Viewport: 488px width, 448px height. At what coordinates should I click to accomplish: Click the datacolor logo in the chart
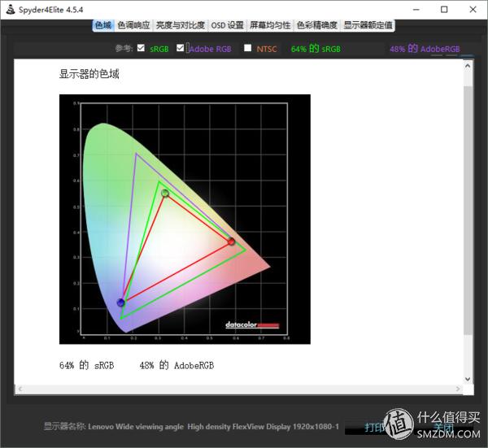(252, 325)
